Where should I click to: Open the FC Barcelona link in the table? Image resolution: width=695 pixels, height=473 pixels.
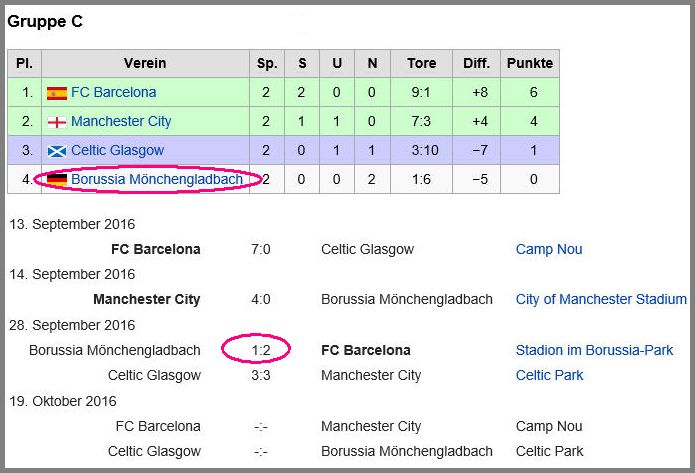point(113,92)
